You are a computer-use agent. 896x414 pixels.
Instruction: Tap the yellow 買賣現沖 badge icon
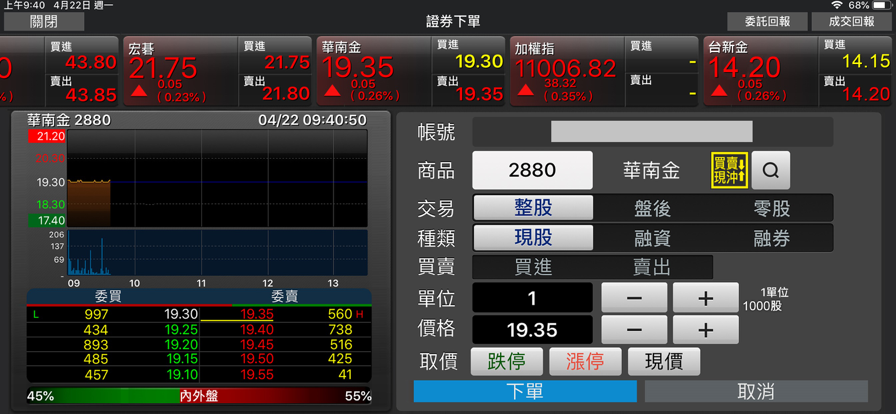729,171
